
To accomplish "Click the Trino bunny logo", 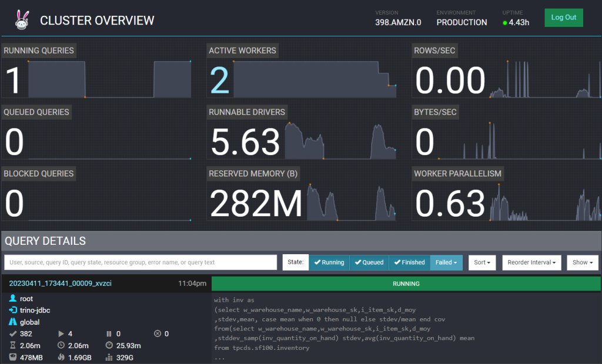I will 22,20.
